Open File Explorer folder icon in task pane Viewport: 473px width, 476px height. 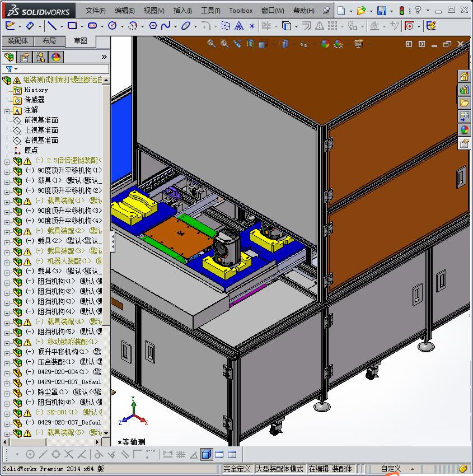click(464, 102)
